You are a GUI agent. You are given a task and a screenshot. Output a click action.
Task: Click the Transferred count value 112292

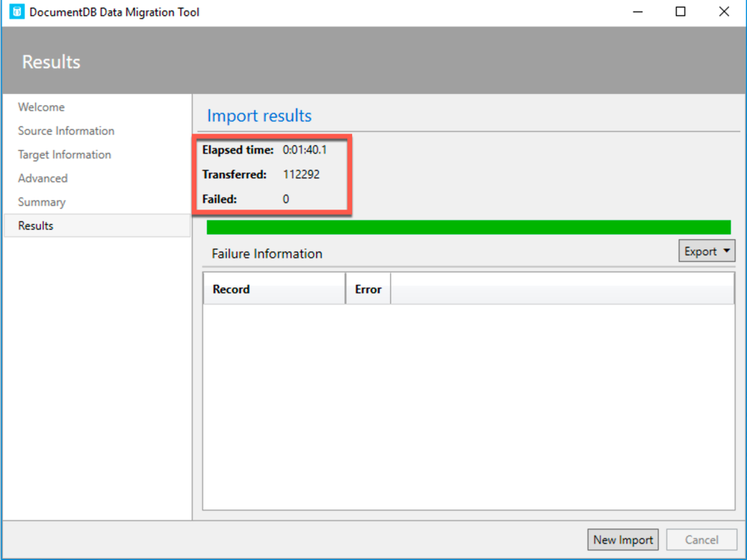pyautogui.click(x=301, y=174)
